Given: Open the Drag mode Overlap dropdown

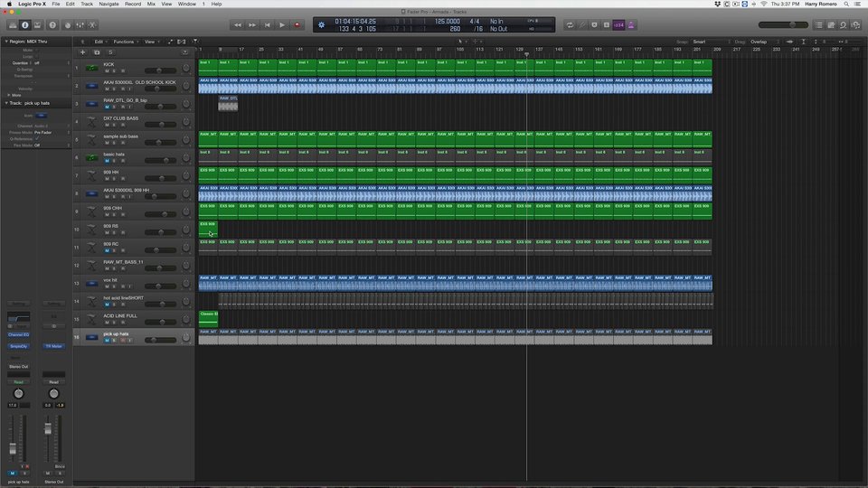Looking at the screenshot, I should [765, 42].
